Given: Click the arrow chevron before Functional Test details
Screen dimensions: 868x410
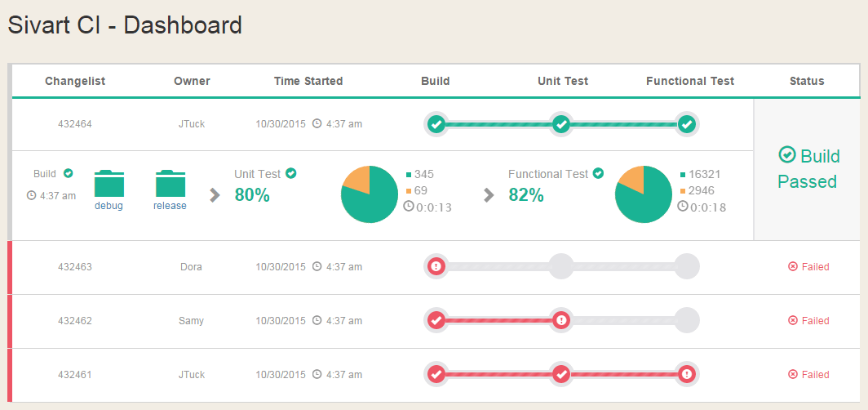Looking at the screenshot, I should click(x=489, y=194).
